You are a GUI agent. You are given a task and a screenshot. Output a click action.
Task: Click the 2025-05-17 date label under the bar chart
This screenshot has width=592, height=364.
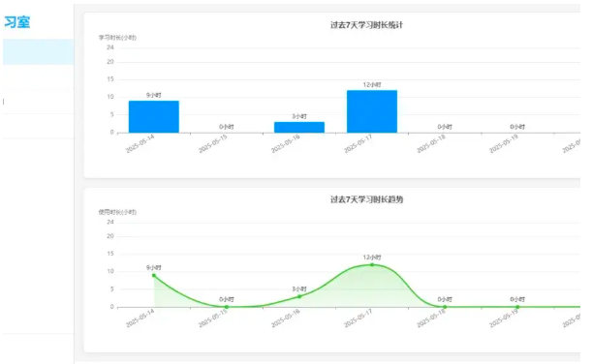pyautogui.click(x=358, y=144)
